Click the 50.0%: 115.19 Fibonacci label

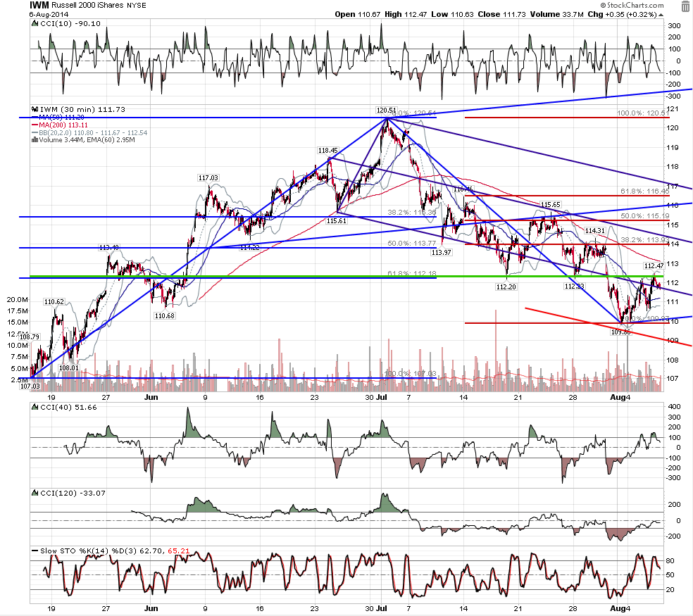pyautogui.click(x=644, y=215)
